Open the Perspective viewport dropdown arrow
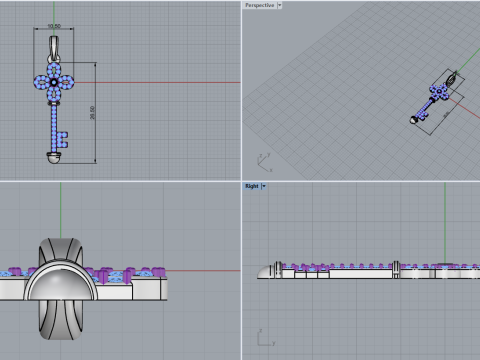 [x=280, y=5]
